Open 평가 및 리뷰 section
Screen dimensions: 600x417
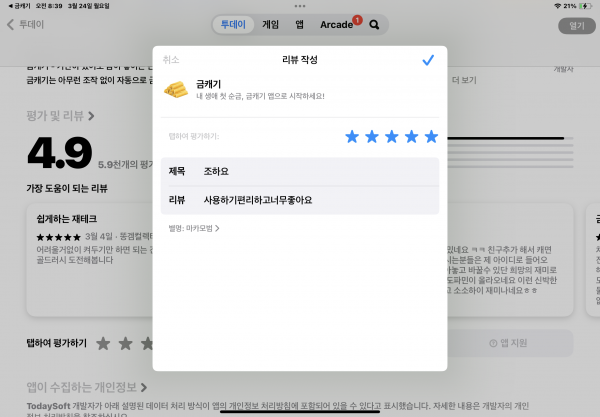tap(60, 116)
